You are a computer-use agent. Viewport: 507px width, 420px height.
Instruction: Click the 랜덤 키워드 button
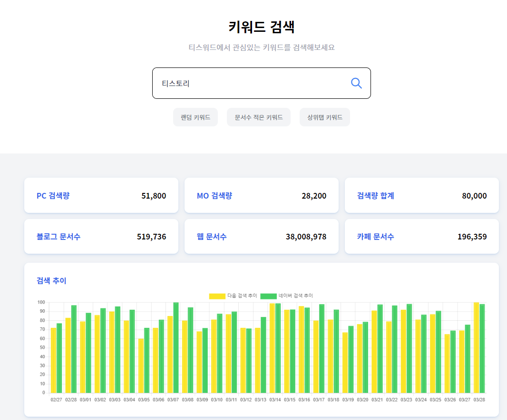coord(195,117)
